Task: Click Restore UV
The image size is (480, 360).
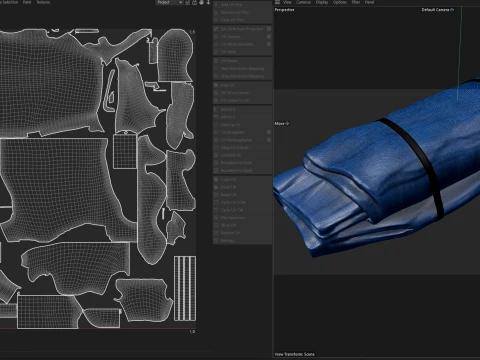Action: 242,233
